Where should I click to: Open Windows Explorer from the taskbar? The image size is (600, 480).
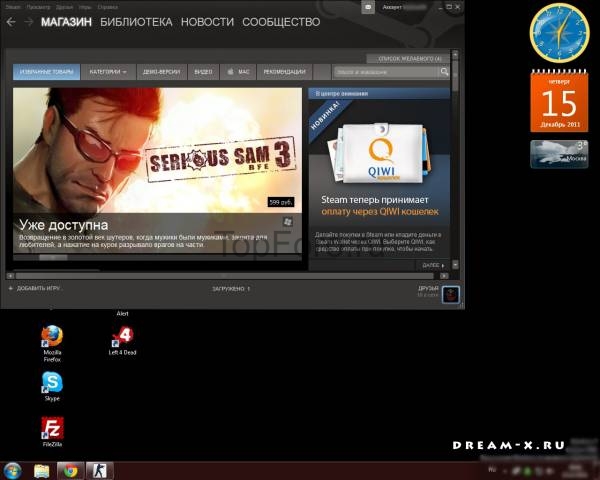(41, 471)
